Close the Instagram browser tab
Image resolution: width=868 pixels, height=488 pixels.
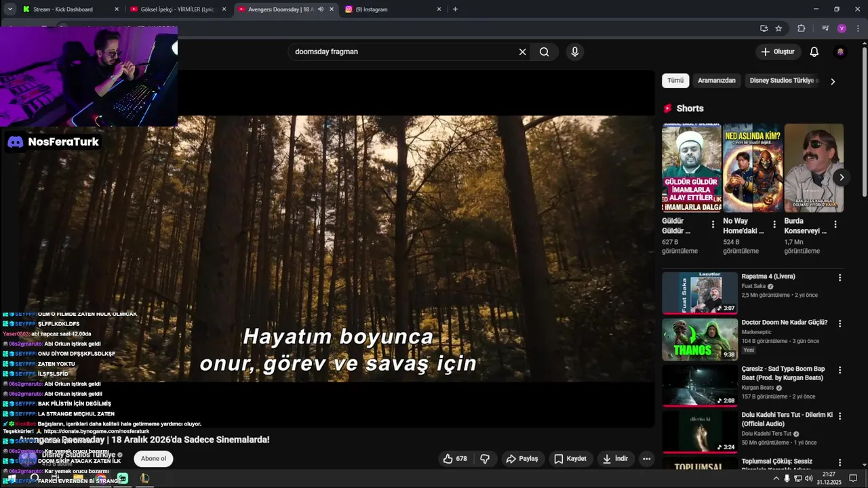[439, 9]
